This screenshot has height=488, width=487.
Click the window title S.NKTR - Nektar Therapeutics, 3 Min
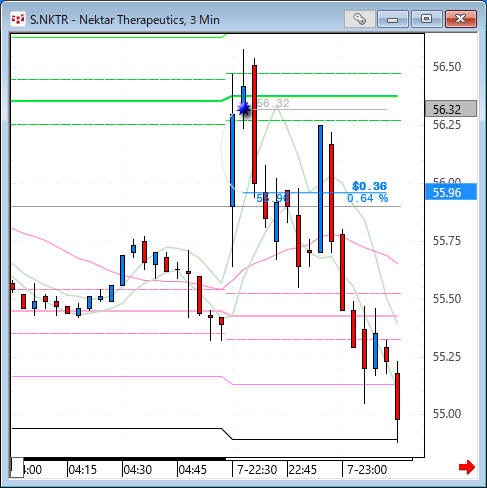[125, 20]
